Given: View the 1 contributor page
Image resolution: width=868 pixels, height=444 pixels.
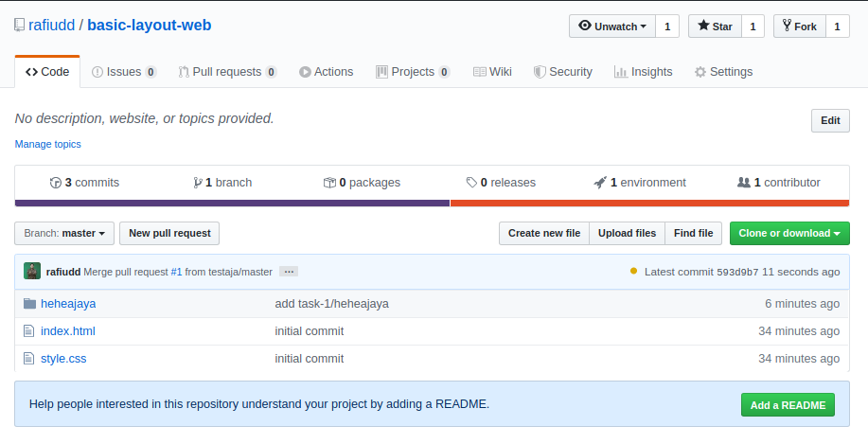Looking at the screenshot, I should tap(779, 183).
